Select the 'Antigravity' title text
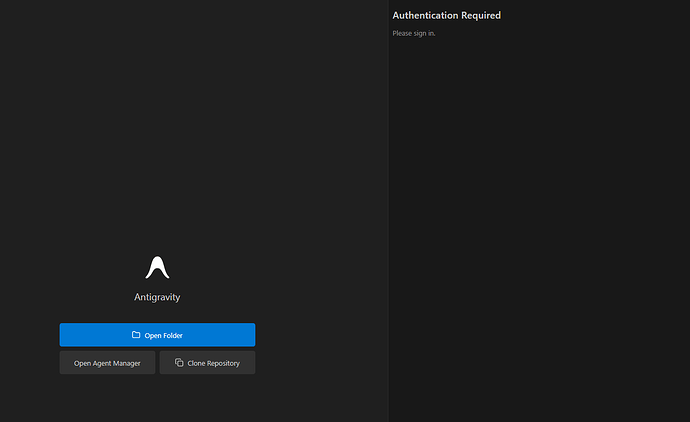This screenshot has height=422, width=690. pos(157,297)
